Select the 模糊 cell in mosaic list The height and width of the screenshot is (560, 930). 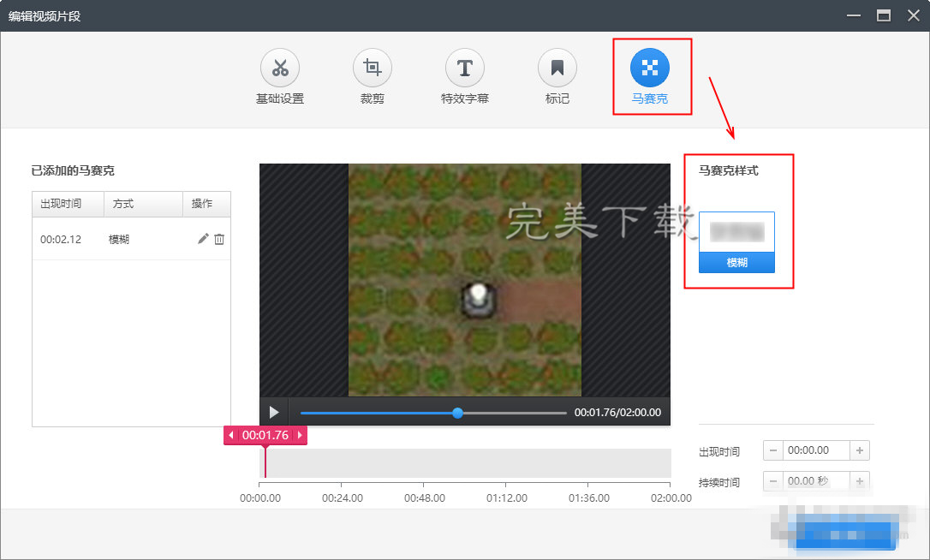point(119,240)
